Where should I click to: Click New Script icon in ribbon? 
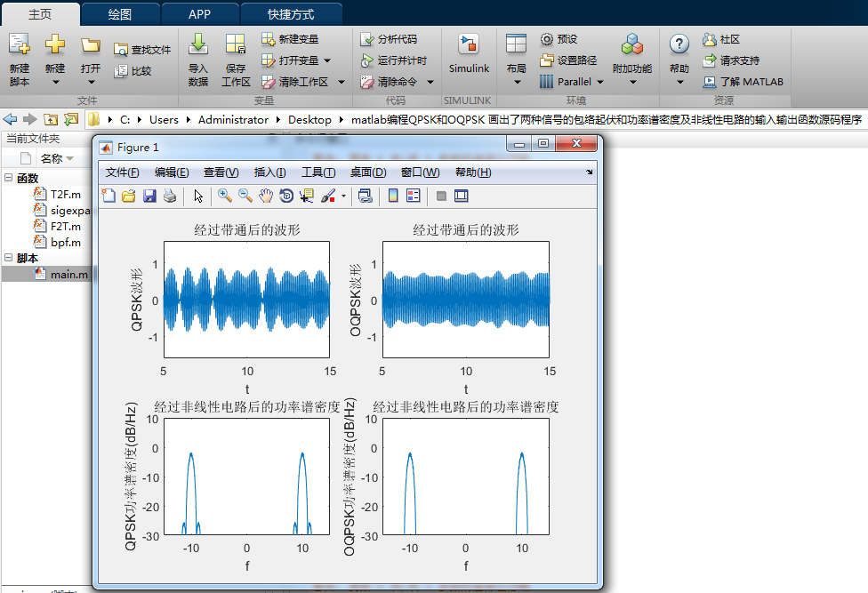click(20, 44)
